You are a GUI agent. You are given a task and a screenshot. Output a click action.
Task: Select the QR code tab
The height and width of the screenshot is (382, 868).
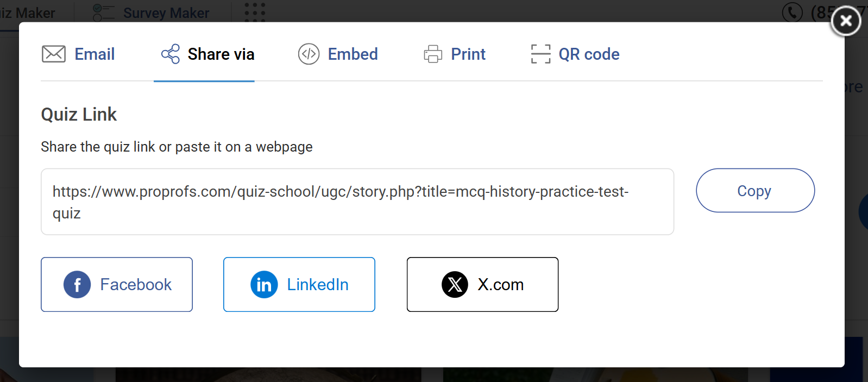click(589, 54)
